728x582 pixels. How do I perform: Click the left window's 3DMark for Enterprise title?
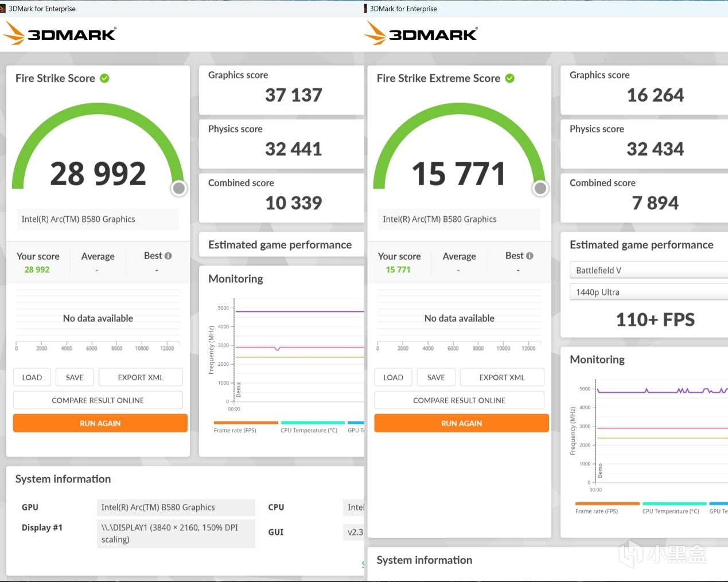point(42,9)
